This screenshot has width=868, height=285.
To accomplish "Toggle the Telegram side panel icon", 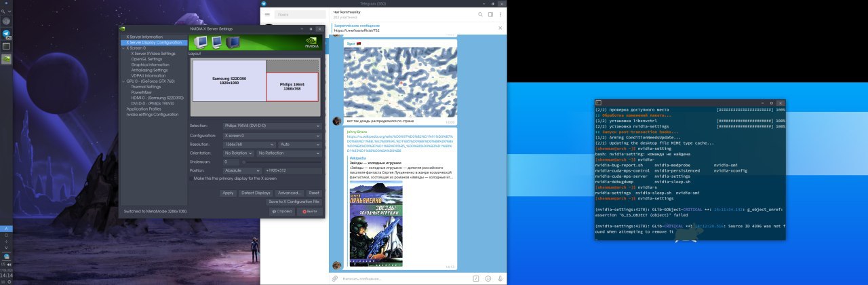I will (490, 14).
